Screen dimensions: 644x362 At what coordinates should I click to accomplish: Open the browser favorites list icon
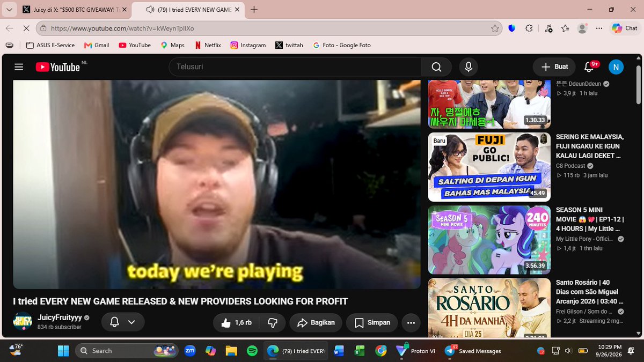point(565,28)
